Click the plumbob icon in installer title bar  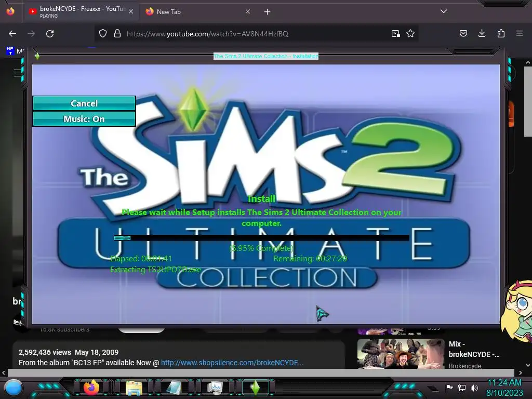click(x=37, y=56)
